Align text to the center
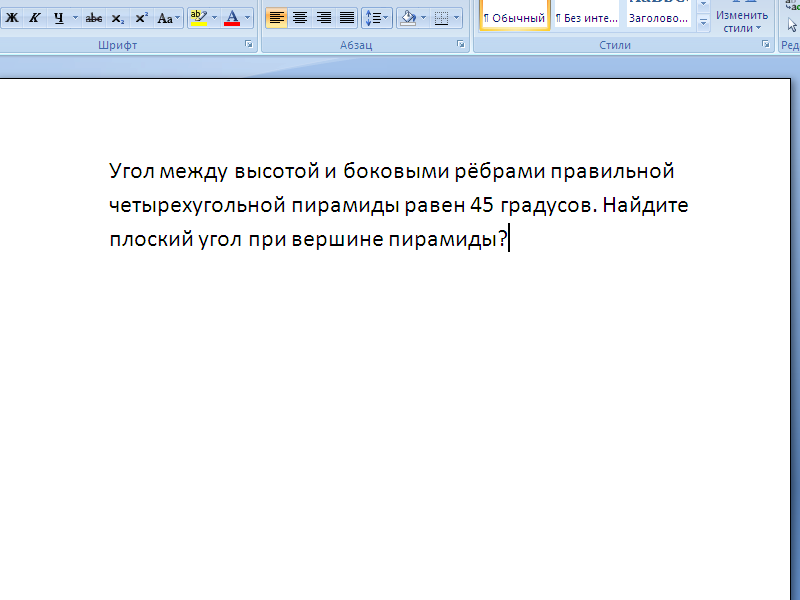Image resolution: width=800 pixels, height=600 pixels. [x=300, y=18]
